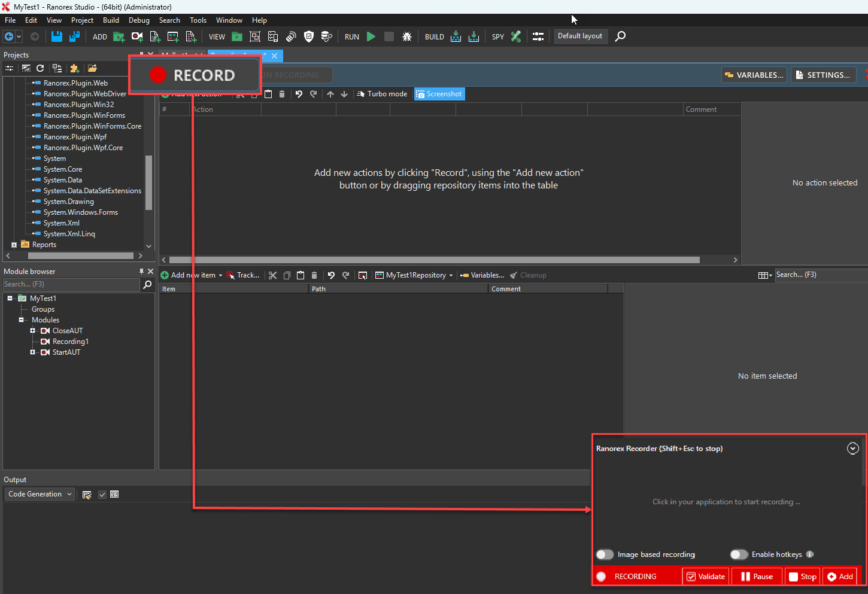
Task: Select Recording1 in the Module browser
Action: pos(70,342)
